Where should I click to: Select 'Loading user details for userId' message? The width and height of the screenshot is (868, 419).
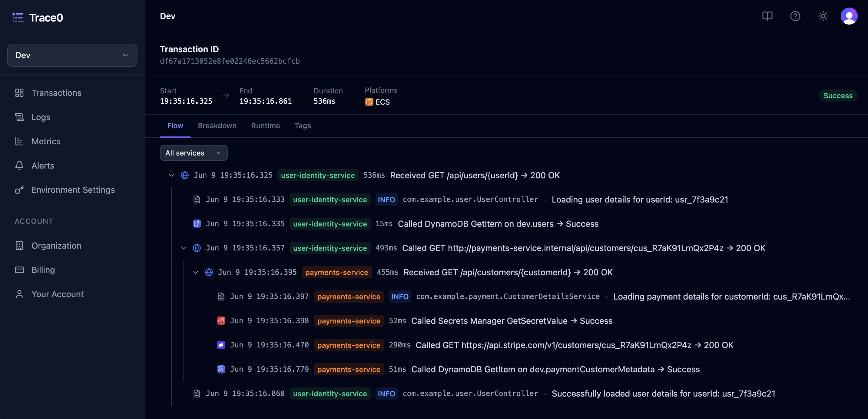coord(640,200)
